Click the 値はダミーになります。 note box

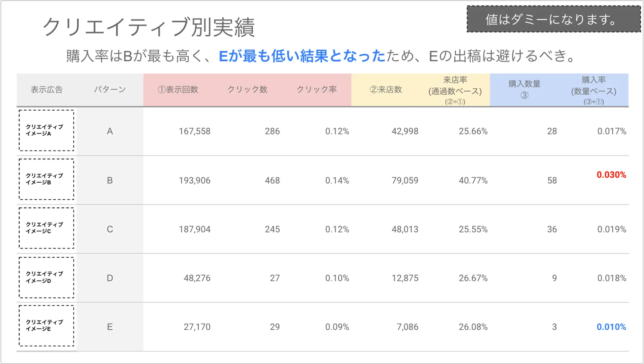[553, 19]
